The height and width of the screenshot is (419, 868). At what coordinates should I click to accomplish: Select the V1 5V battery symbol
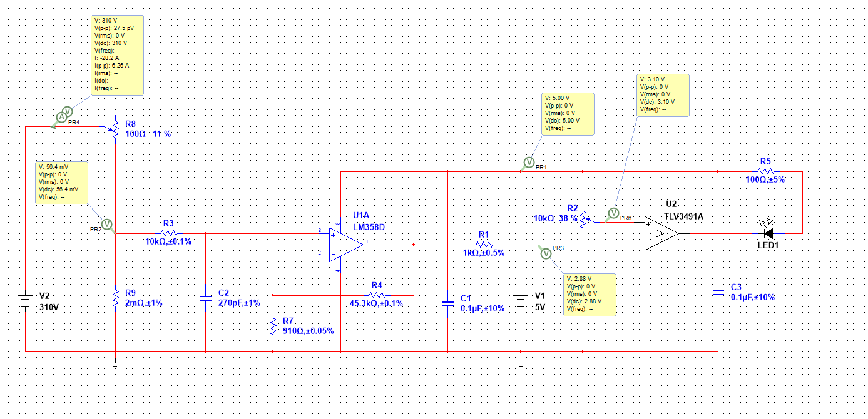click(x=521, y=301)
